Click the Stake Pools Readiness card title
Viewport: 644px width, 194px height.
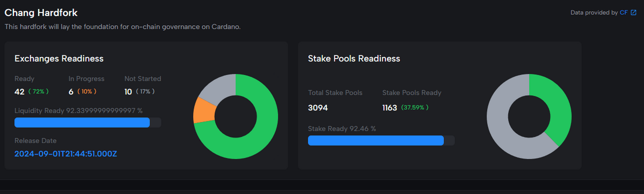click(x=354, y=58)
